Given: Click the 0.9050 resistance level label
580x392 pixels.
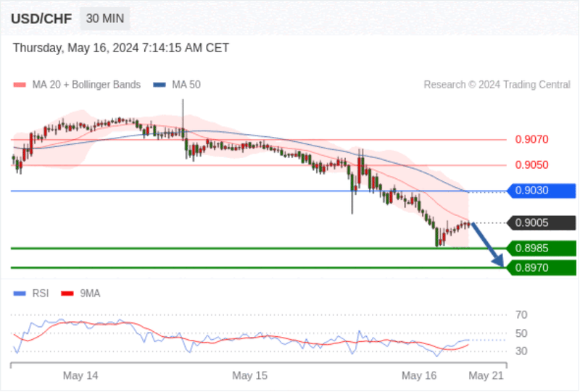Looking at the screenshot, I should pos(531,165).
